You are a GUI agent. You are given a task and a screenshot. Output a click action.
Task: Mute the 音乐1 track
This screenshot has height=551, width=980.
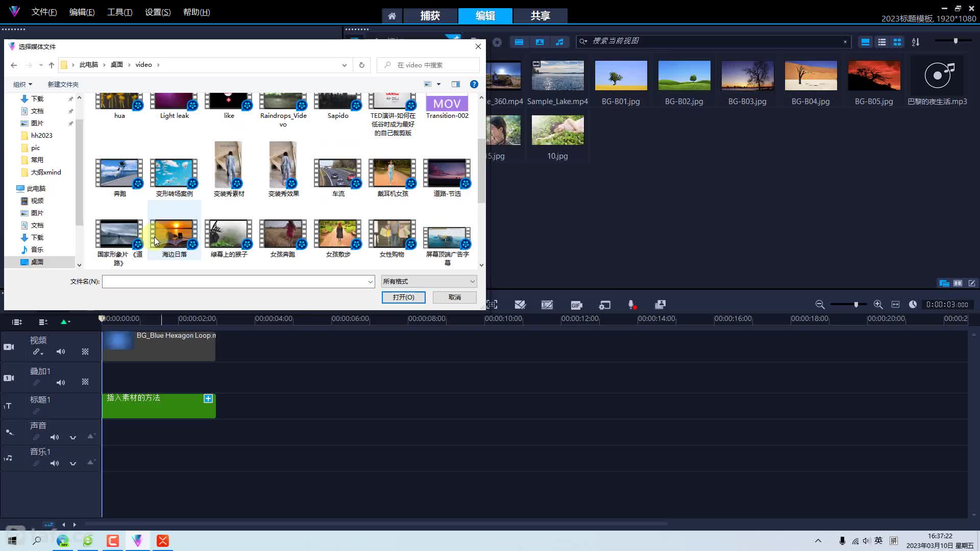click(55, 463)
